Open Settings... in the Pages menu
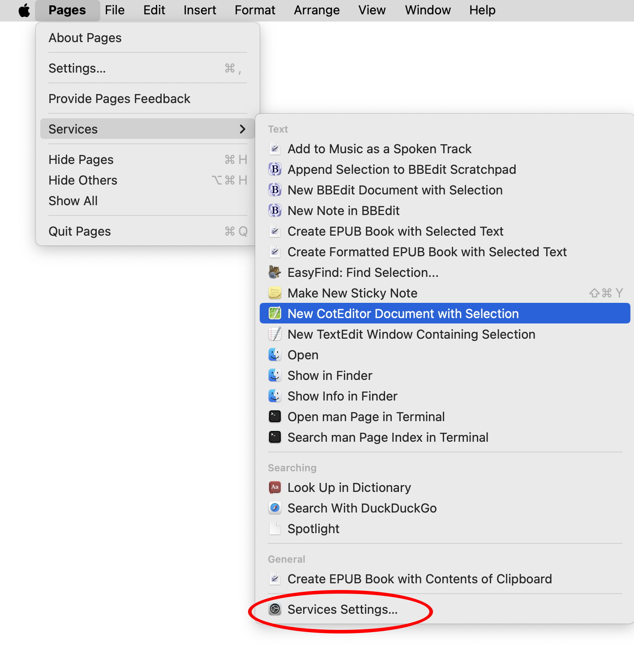 tap(148, 68)
